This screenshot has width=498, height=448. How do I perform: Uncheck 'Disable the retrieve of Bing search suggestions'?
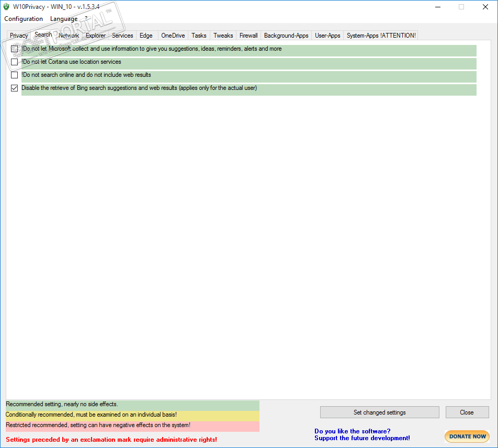coord(14,88)
